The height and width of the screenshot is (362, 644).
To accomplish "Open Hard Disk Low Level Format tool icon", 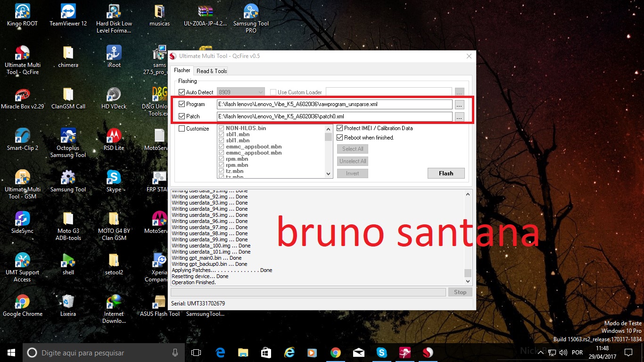I will [114, 18].
